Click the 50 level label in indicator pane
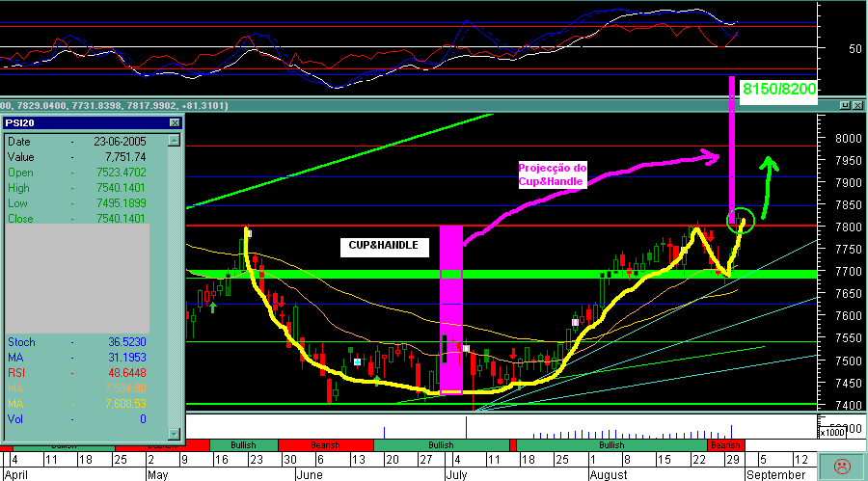Screen dimensions: 868x481 coord(854,49)
